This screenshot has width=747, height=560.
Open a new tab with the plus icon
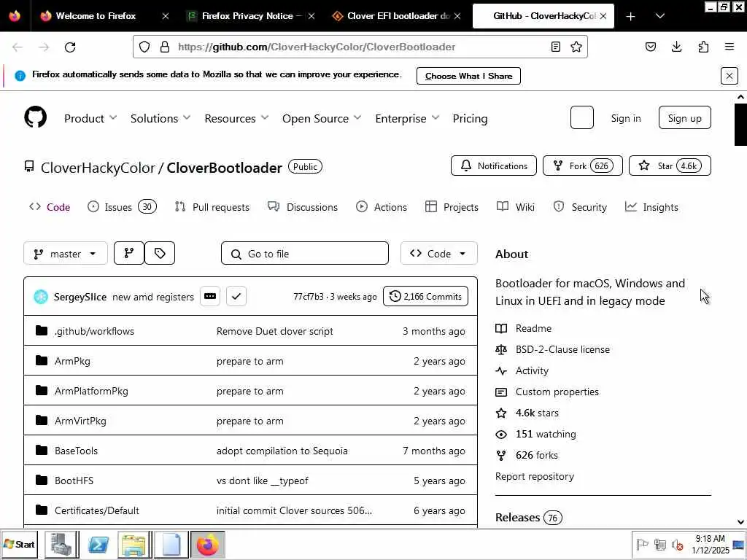pos(630,16)
